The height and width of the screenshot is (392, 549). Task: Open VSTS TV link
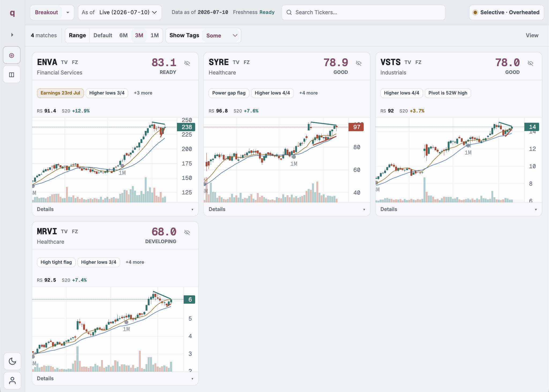408,62
